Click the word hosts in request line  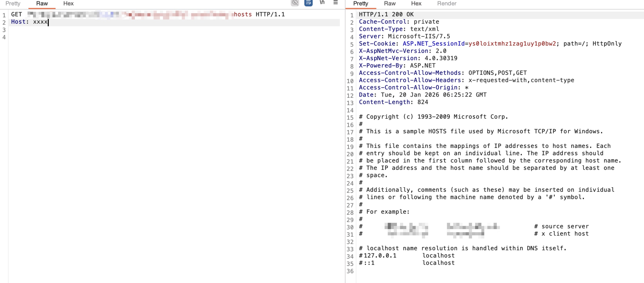(242, 15)
